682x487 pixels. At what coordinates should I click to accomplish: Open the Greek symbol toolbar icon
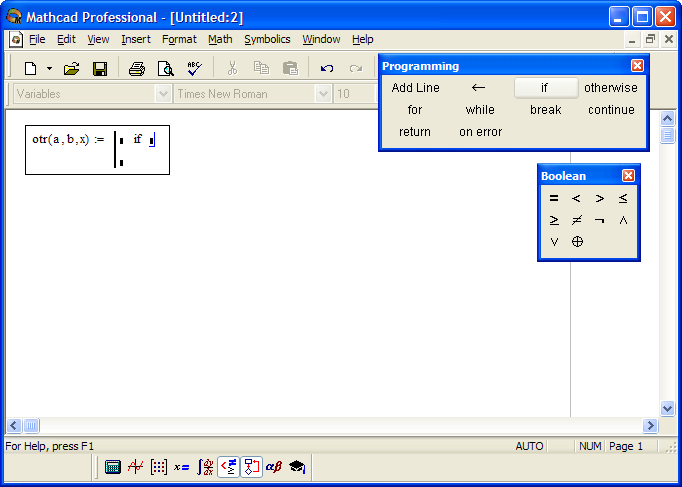[x=274, y=467]
